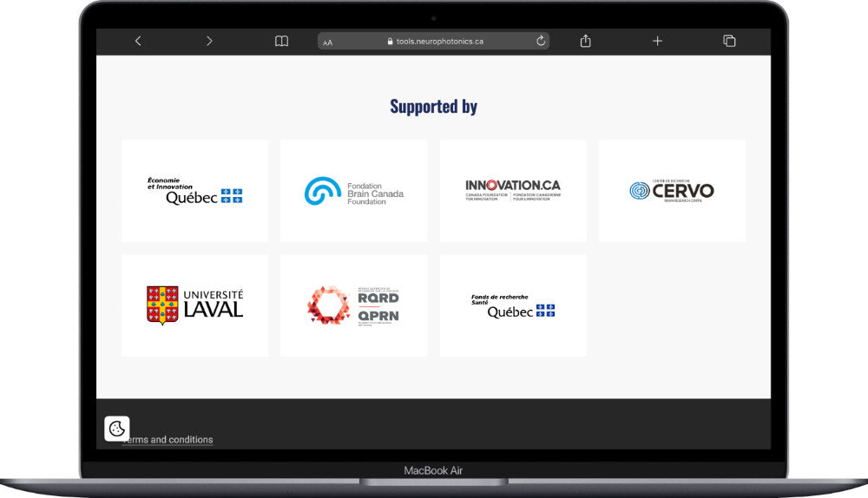Go back with the Safari back arrow
The image size is (868, 498).
138,41
